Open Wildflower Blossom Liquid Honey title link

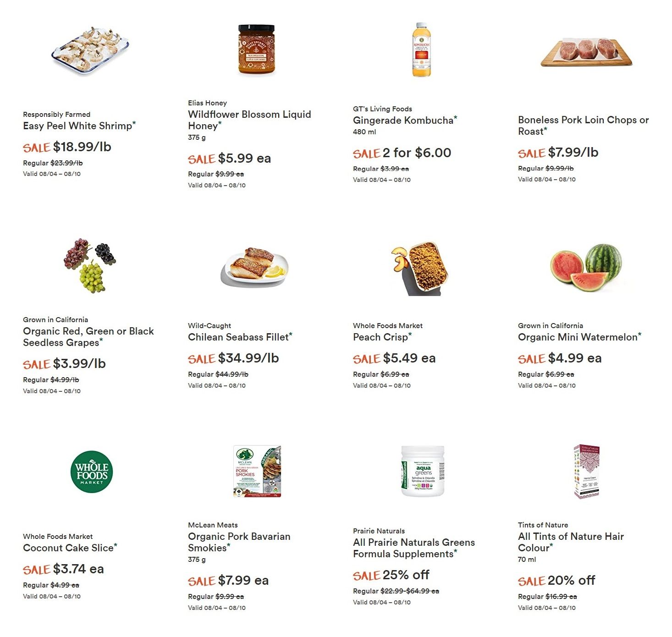point(249,120)
